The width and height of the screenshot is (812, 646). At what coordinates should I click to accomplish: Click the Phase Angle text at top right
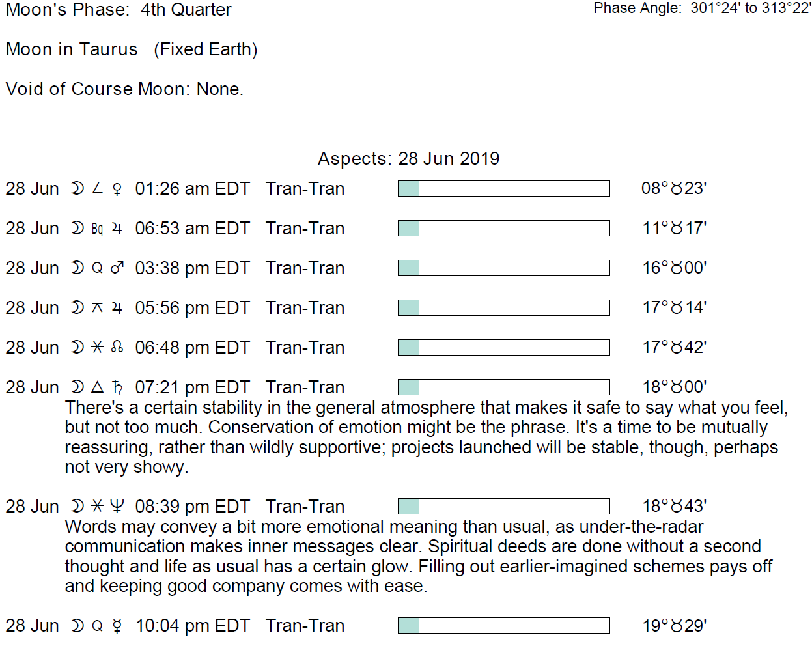[702, 8]
